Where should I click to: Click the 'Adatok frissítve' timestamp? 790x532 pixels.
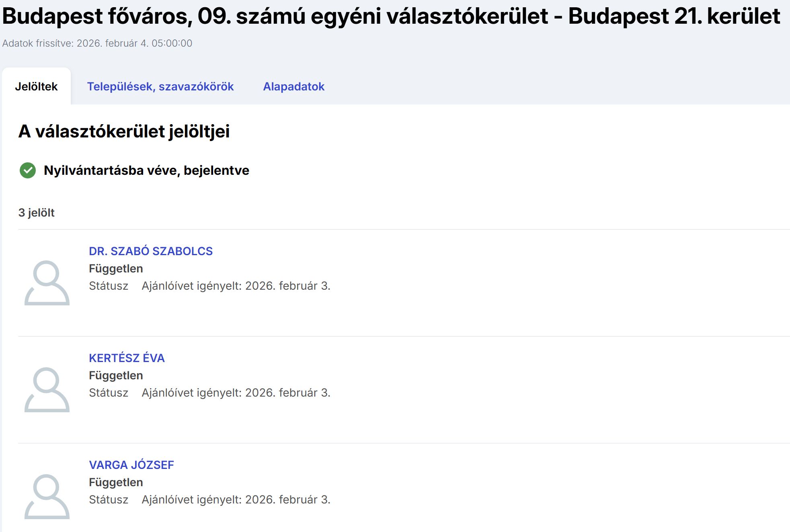tap(97, 43)
